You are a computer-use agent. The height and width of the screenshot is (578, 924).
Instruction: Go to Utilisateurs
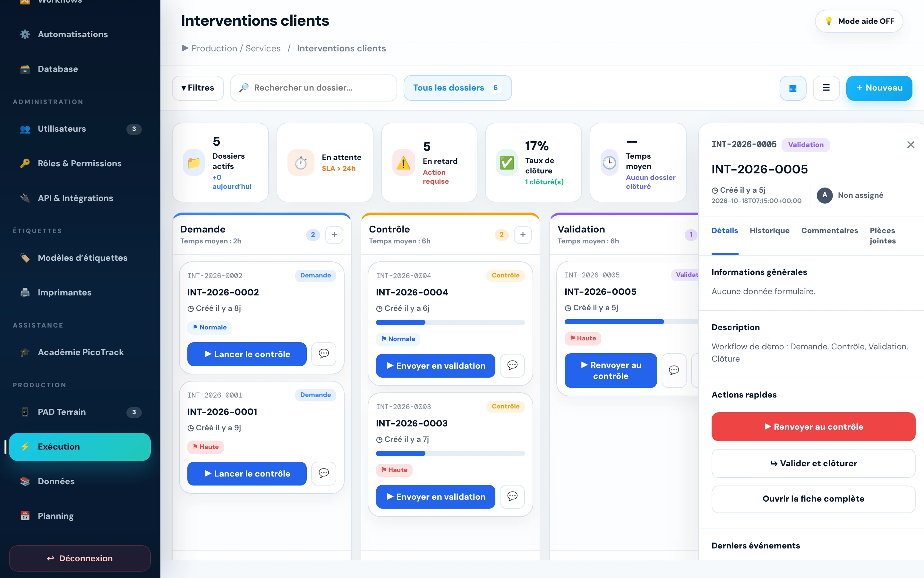80,129
